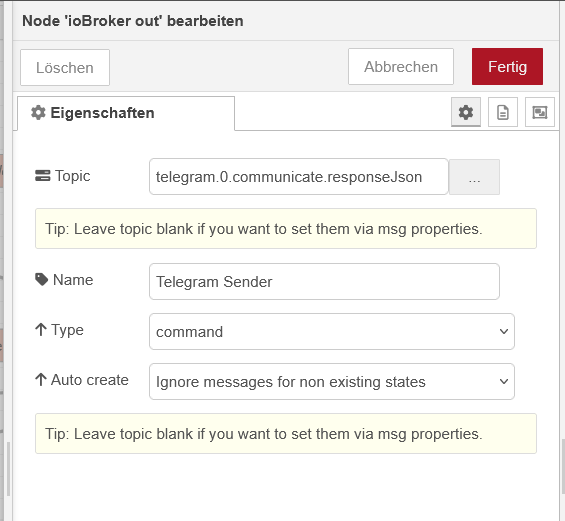Screen dimensions: 565x521
Task: Click the server icon beside Topic label
Action: click(x=43, y=176)
